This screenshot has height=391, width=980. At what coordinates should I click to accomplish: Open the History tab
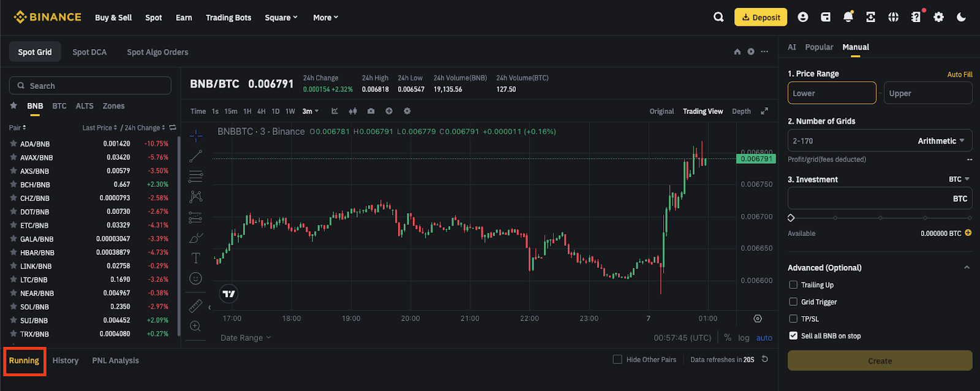pyautogui.click(x=66, y=360)
